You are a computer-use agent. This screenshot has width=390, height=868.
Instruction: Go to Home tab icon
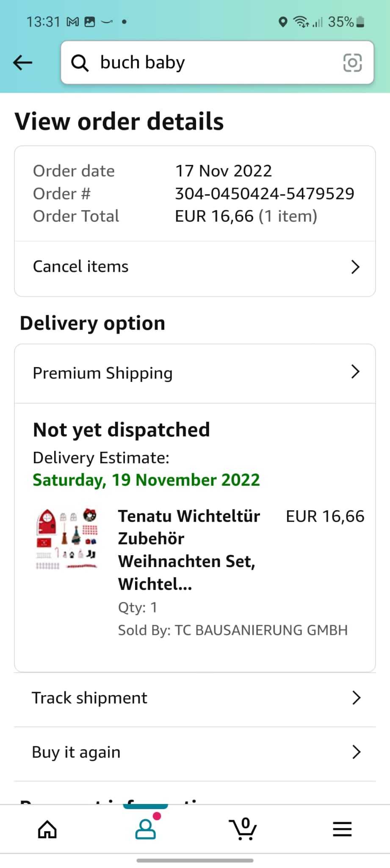[x=47, y=829]
